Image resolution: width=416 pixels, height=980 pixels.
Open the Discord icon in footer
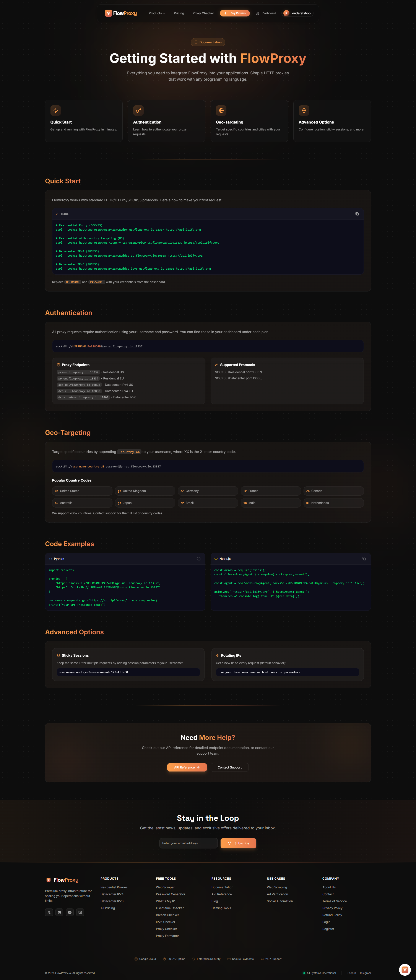click(59, 912)
